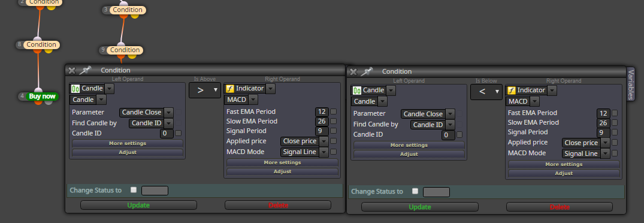The image size is (644, 223).
Task: Open the > operator dropdown
Action: (x=204, y=91)
